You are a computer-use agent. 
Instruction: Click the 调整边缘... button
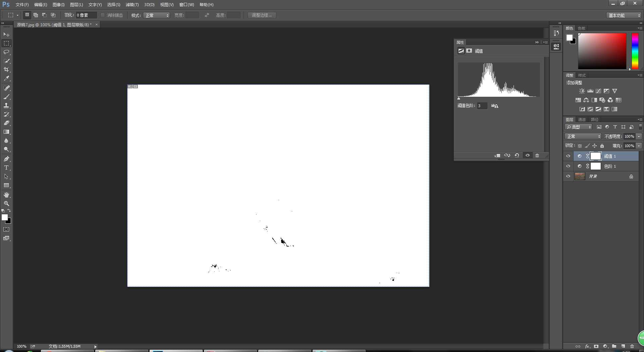click(x=262, y=15)
